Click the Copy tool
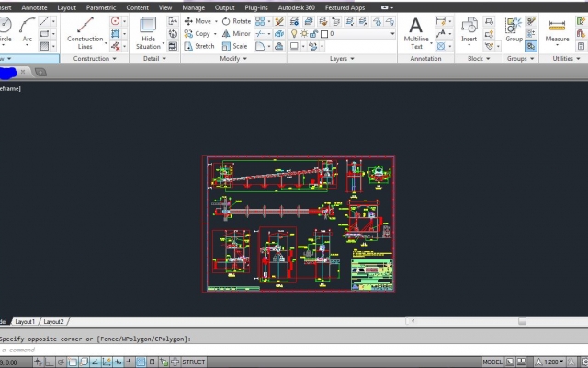Viewport: 588px width, 368px height. [198, 34]
